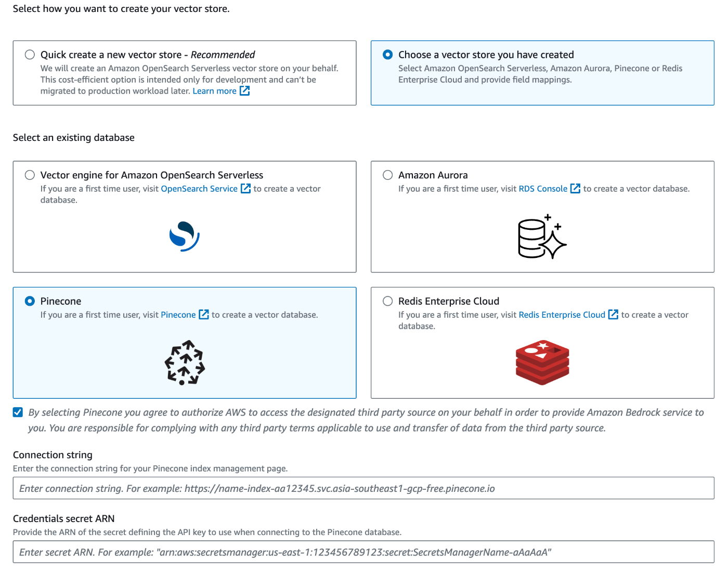
Task: Choose the Amazon Aurora radio option
Action: pos(388,175)
